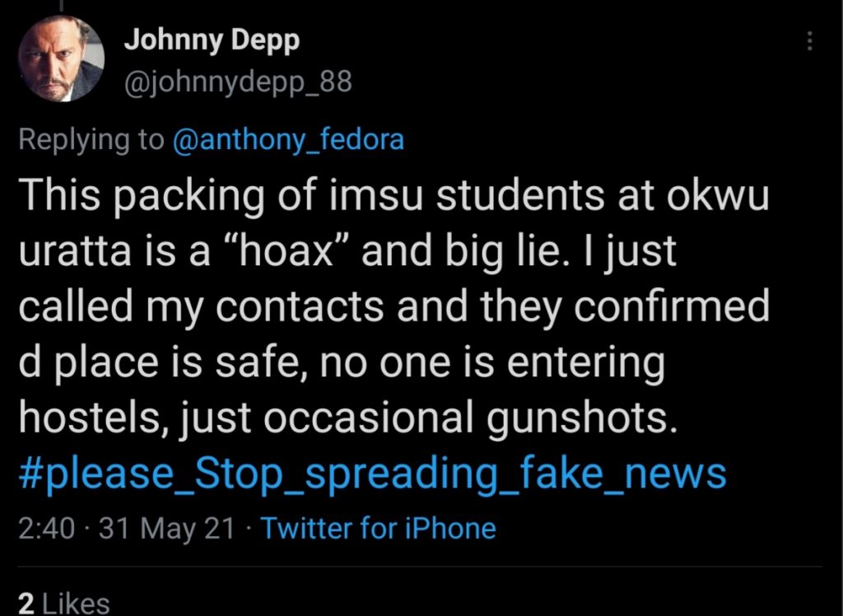
Task: Click the @johnnydepp_88 handle
Action: click(238, 82)
